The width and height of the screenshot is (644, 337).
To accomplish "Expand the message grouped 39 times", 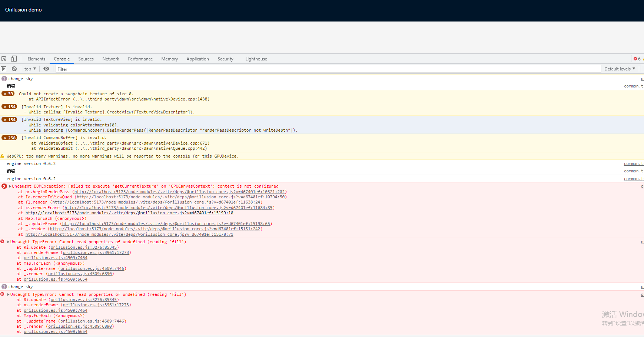I will coord(8,93).
